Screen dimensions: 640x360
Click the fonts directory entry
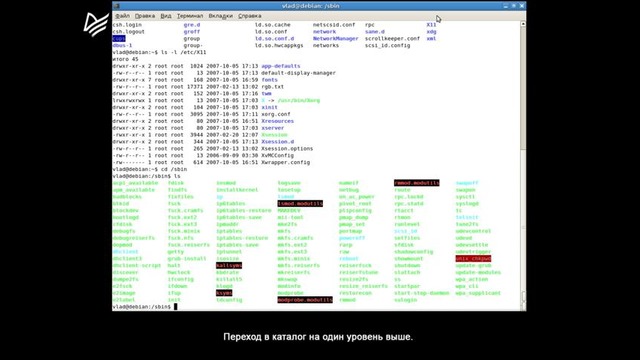pos(269,80)
